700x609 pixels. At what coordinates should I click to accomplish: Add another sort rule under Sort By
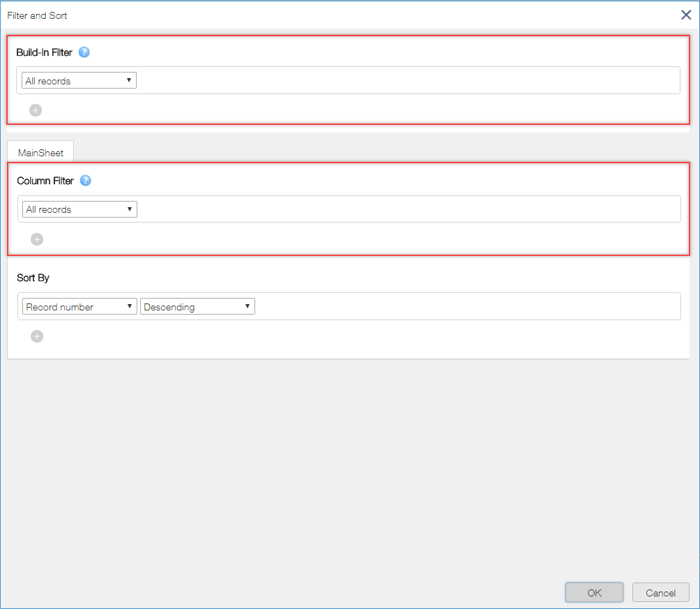[37, 336]
